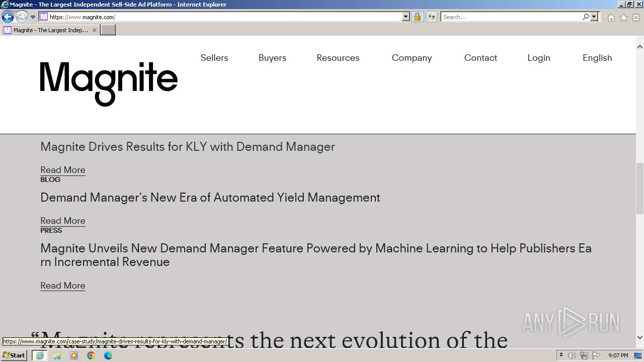Viewport: 644px width, 362px height.
Task: Open the Buyers navigation menu
Action: click(272, 58)
